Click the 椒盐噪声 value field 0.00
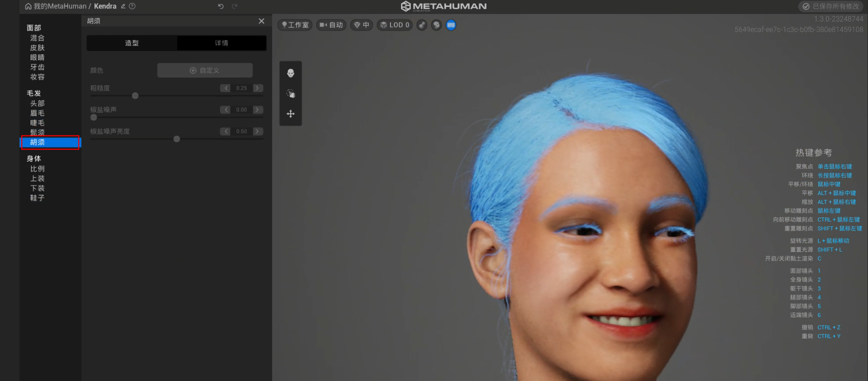The height and width of the screenshot is (381, 868). [x=241, y=109]
